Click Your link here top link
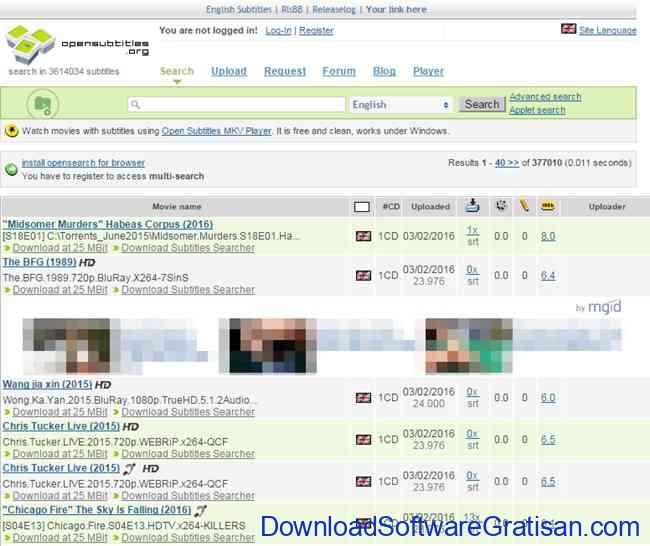Viewport: 650px width, 546px height. [396, 10]
